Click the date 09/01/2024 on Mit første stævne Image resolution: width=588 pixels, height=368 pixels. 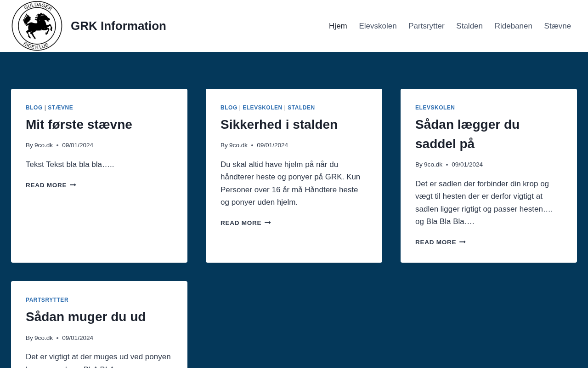[78, 145]
